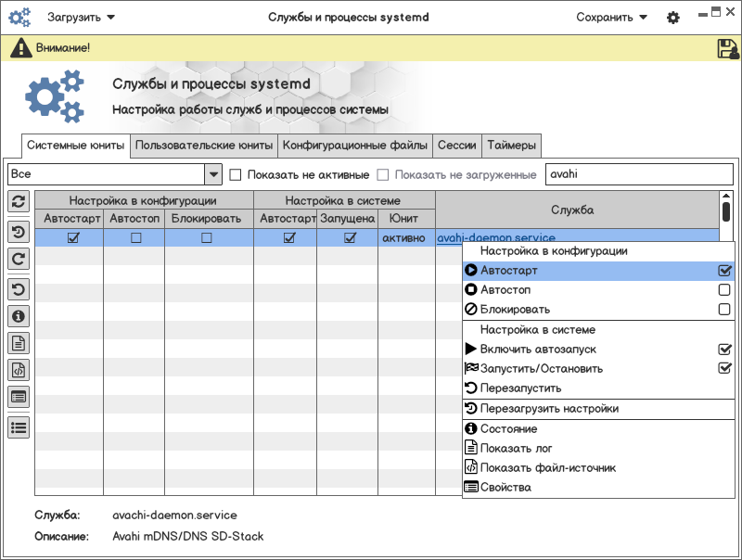Click the source file code icon in left sidebar
The width and height of the screenshot is (742, 560).
[19, 370]
